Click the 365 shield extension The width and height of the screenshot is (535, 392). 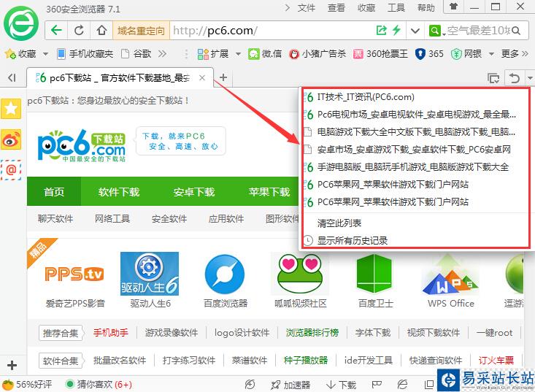[429, 54]
